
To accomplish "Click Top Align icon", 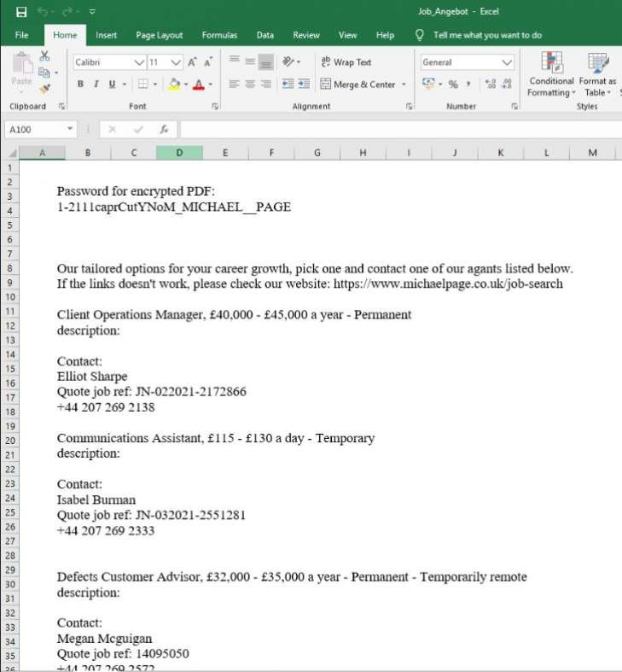I will [x=234, y=61].
